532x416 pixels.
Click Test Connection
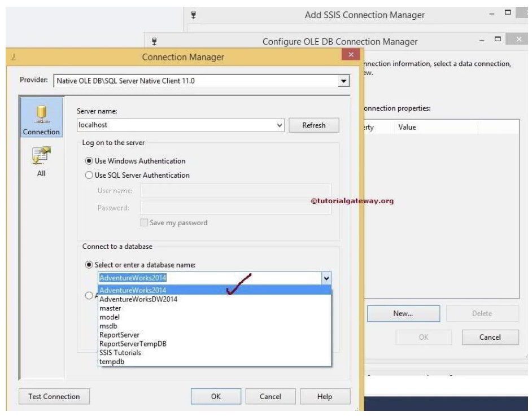(x=54, y=396)
